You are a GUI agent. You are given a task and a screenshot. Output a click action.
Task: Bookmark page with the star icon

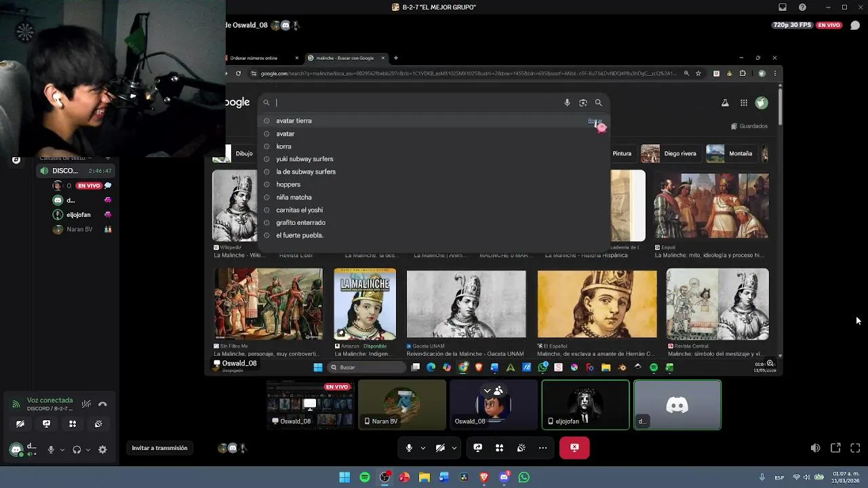coord(698,73)
